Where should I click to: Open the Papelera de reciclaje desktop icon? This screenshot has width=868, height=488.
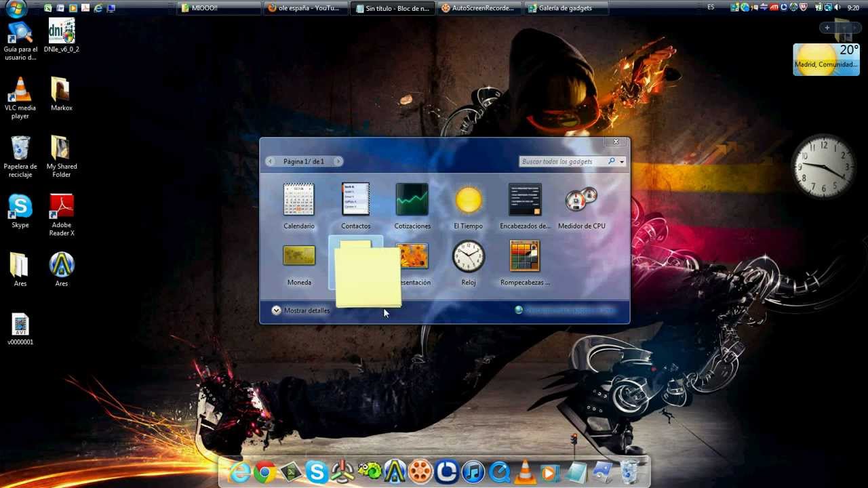20,157
